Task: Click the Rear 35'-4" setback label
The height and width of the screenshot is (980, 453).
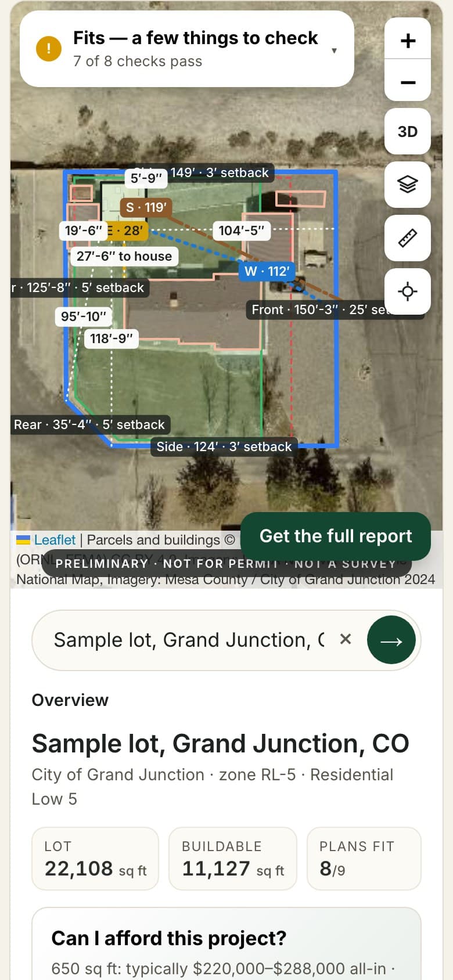Action: [x=89, y=424]
